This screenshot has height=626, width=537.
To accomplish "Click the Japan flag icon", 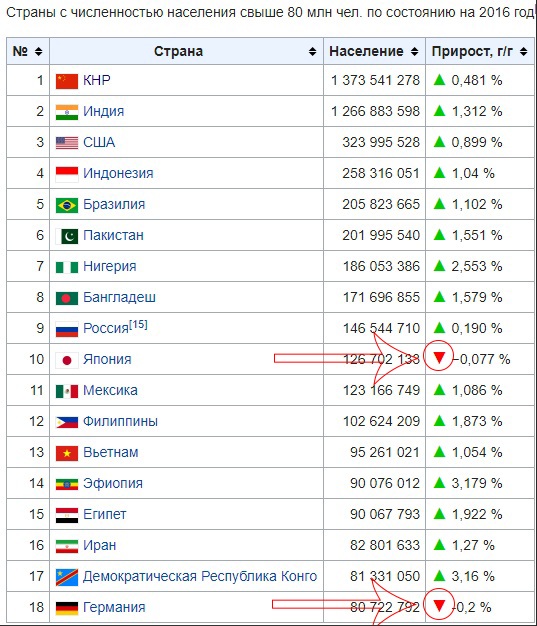I will [x=67, y=360].
